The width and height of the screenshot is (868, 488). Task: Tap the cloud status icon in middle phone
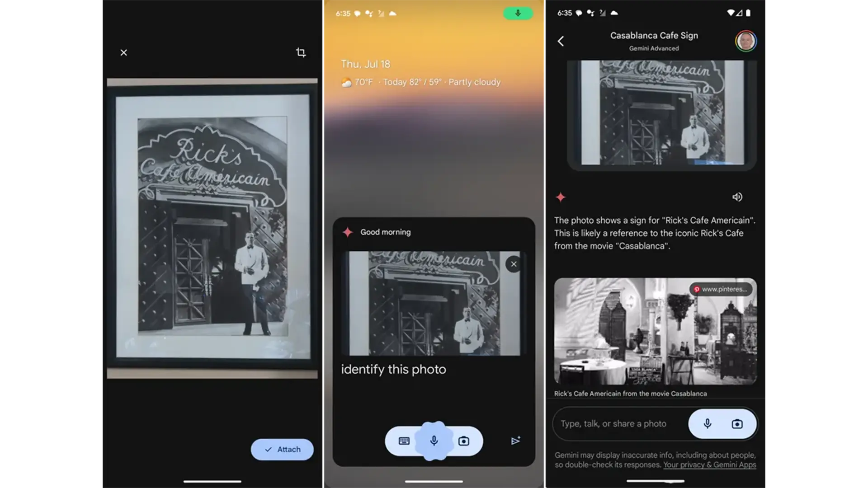coord(392,14)
